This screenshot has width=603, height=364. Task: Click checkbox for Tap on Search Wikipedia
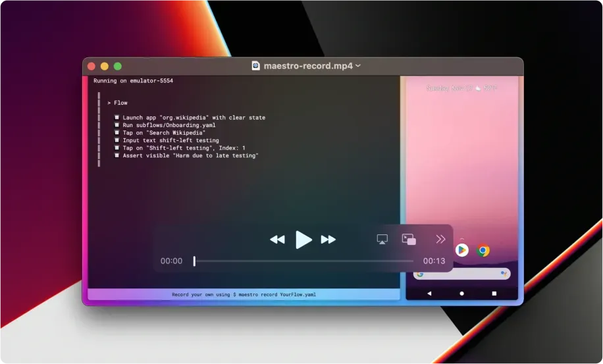click(117, 132)
